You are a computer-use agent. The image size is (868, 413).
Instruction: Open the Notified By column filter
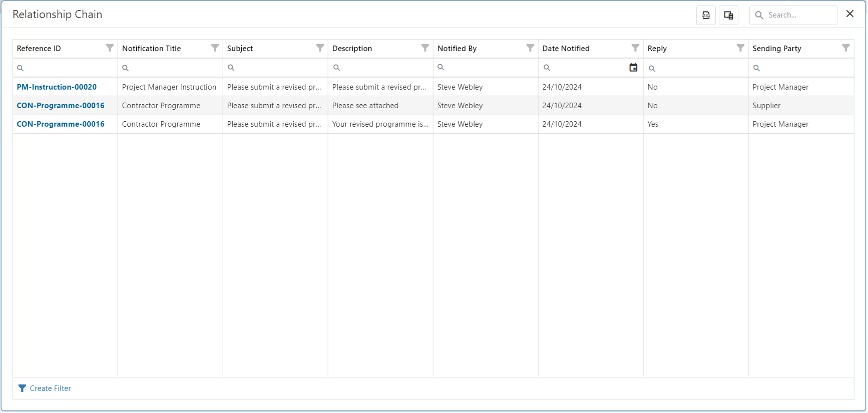click(530, 48)
